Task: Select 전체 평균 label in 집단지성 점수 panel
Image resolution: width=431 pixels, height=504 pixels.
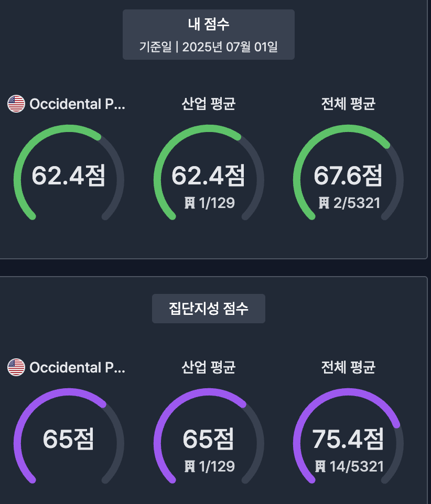Action: pyautogui.click(x=348, y=367)
